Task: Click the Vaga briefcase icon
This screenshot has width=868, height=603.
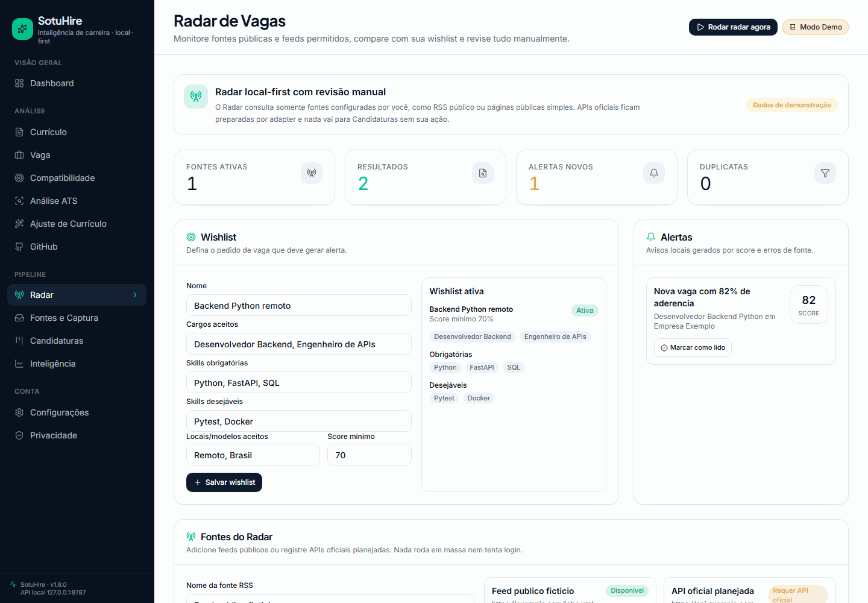Action: coord(19,155)
